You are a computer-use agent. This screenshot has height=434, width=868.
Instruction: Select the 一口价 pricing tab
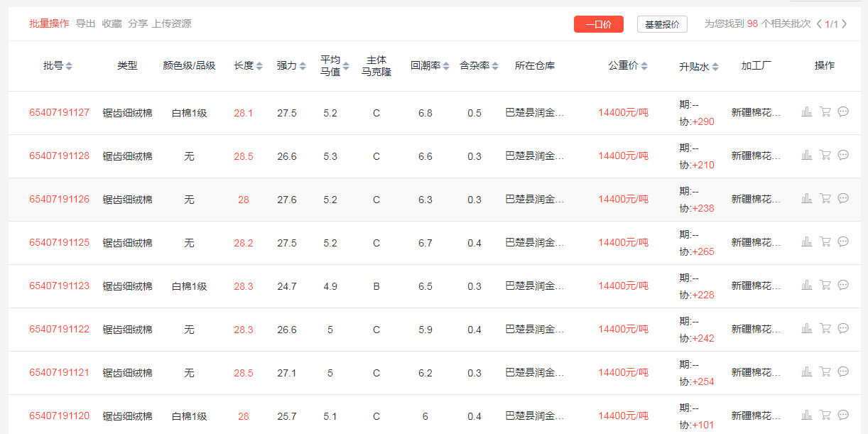point(598,24)
